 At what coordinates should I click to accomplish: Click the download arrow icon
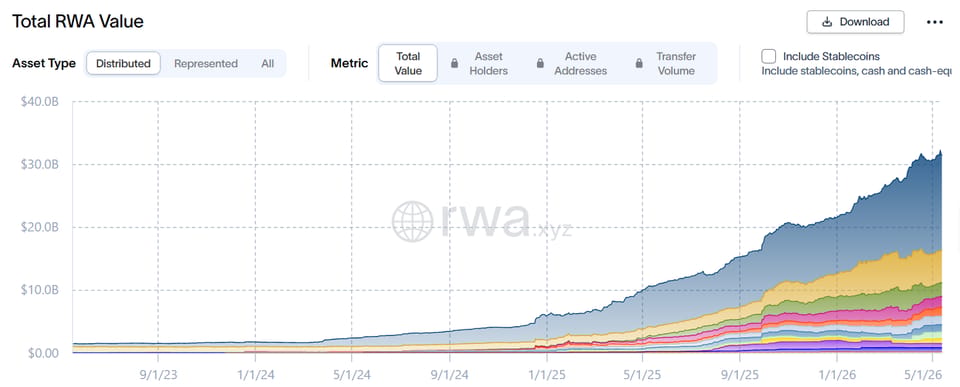coord(827,22)
